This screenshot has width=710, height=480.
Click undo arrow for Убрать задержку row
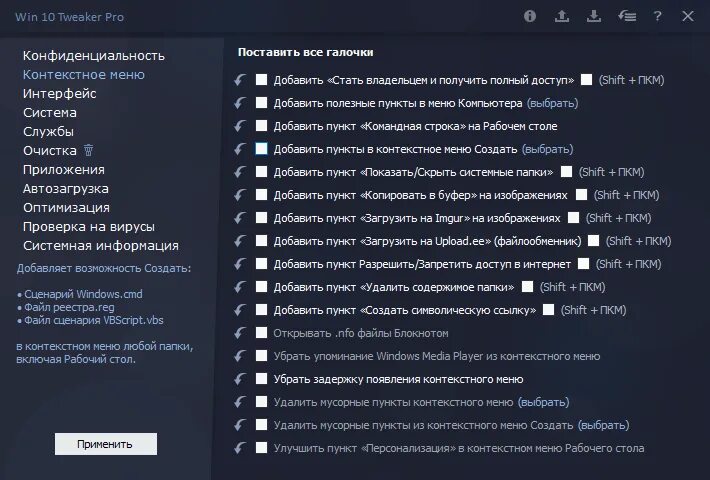tap(240, 379)
